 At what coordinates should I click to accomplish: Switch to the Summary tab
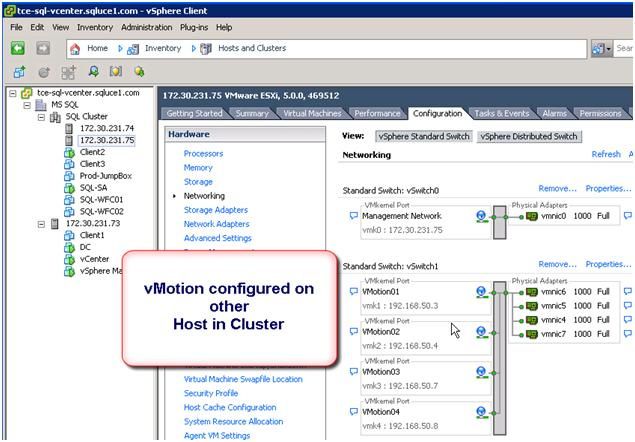(252, 113)
